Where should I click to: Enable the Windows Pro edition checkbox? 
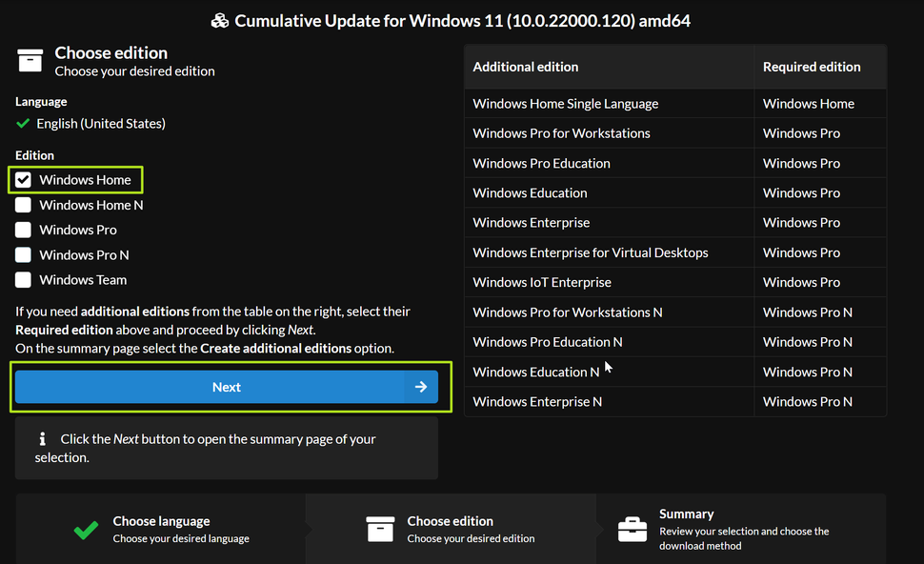22,230
